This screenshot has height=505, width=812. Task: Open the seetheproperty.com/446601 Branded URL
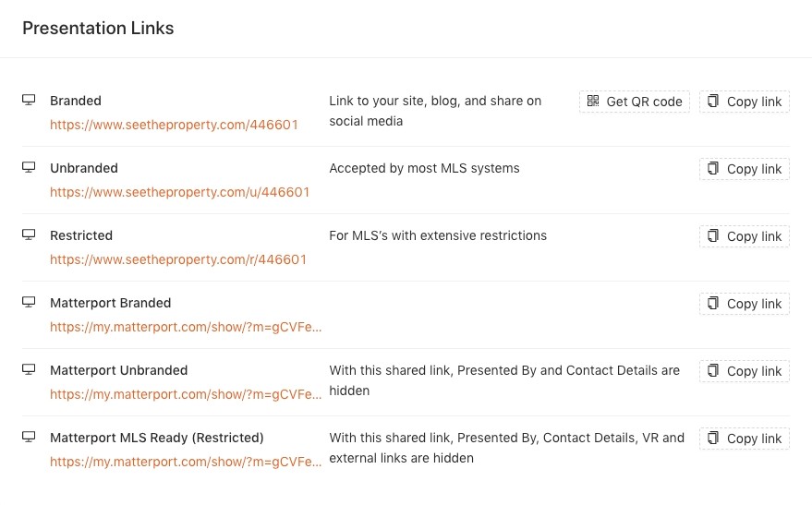point(174,125)
